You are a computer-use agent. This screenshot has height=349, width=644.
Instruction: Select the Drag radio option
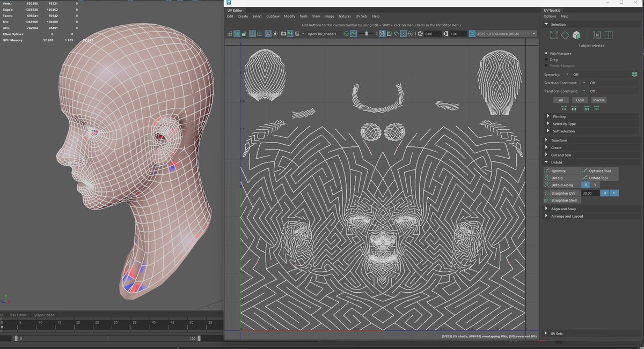point(546,60)
